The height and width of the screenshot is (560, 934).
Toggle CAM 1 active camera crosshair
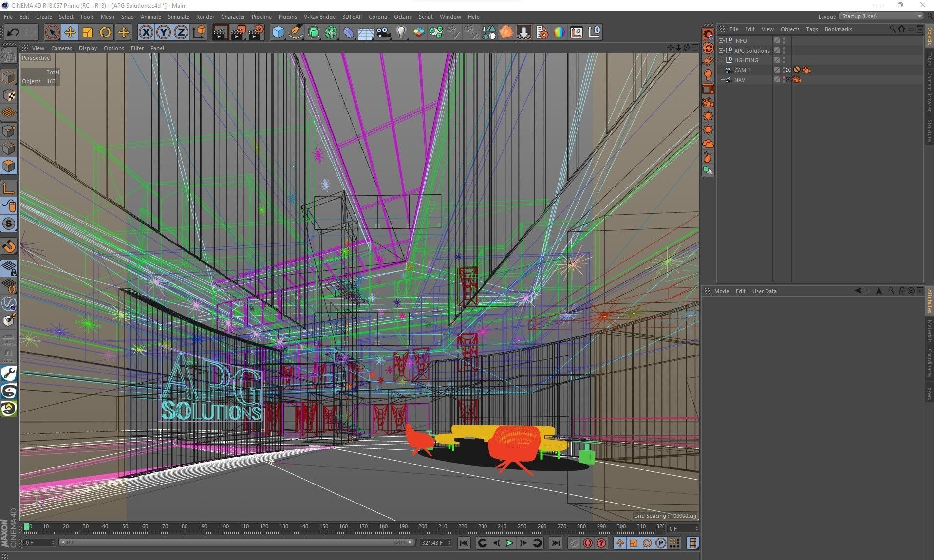[x=788, y=70]
